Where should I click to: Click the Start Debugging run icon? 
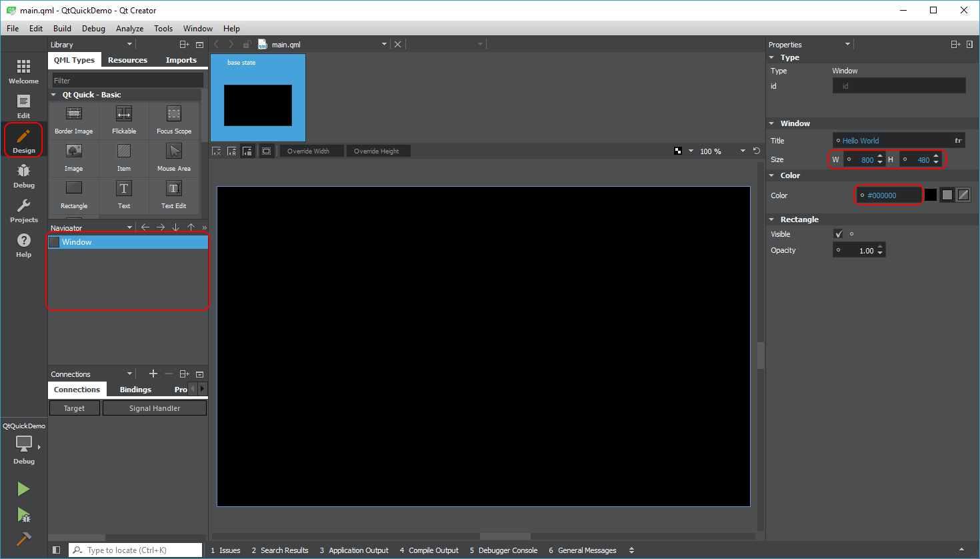click(x=23, y=514)
